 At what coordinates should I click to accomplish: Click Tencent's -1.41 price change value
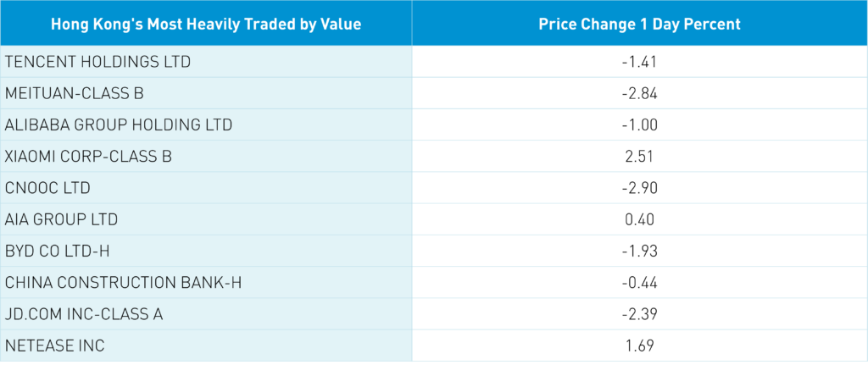coord(640,61)
